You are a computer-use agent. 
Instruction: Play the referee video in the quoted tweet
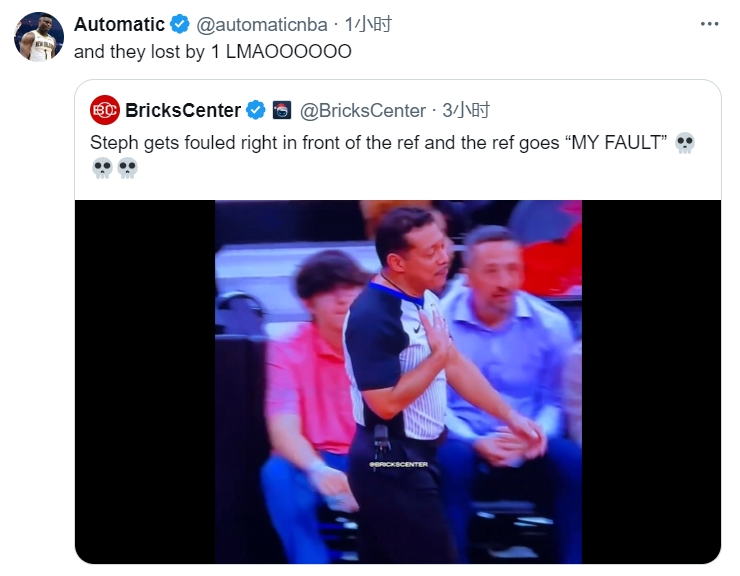(x=398, y=380)
